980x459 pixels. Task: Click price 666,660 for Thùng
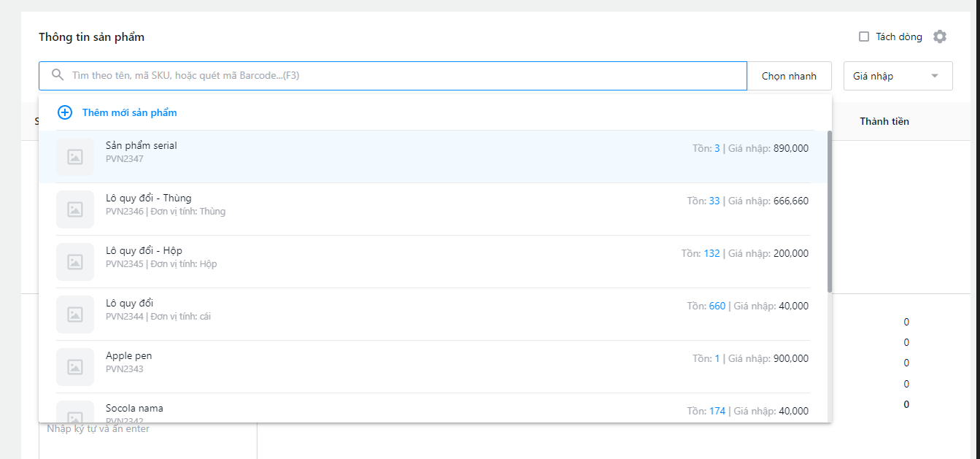tap(791, 201)
